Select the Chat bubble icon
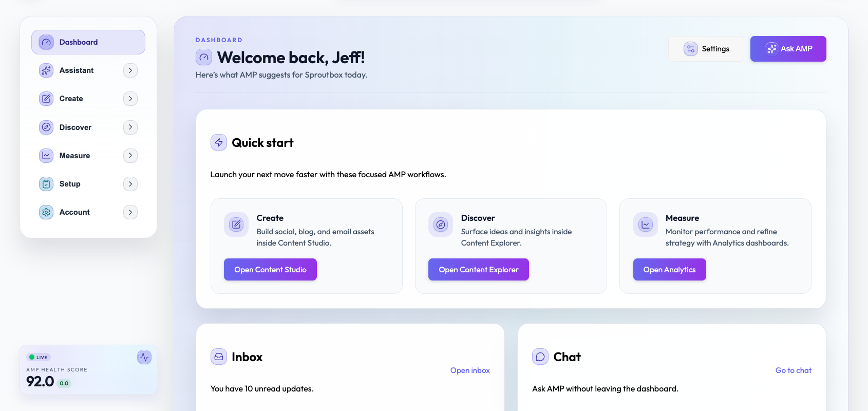The height and width of the screenshot is (411, 868). pyautogui.click(x=540, y=357)
